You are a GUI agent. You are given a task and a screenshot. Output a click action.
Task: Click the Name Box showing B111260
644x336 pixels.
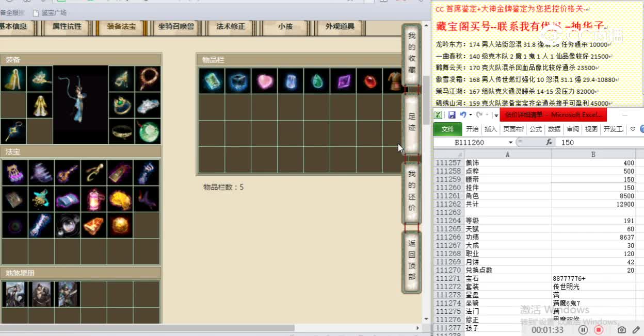pos(470,142)
